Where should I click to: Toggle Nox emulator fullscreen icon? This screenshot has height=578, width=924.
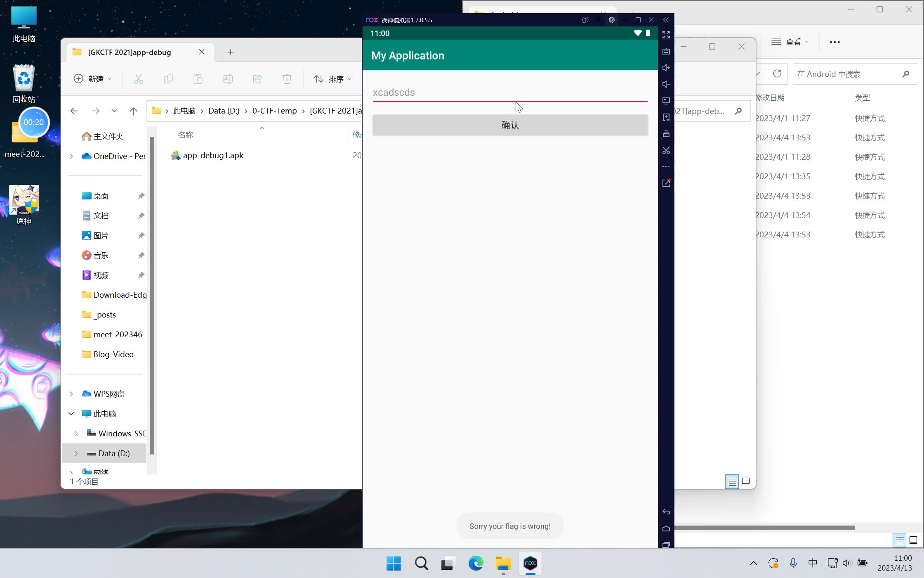click(666, 35)
